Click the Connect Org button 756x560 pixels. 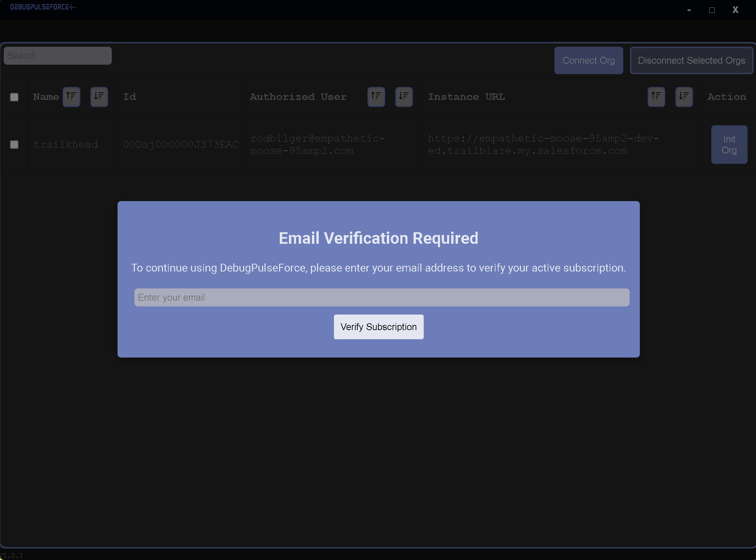pyautogui.click(x=588, y=60)
